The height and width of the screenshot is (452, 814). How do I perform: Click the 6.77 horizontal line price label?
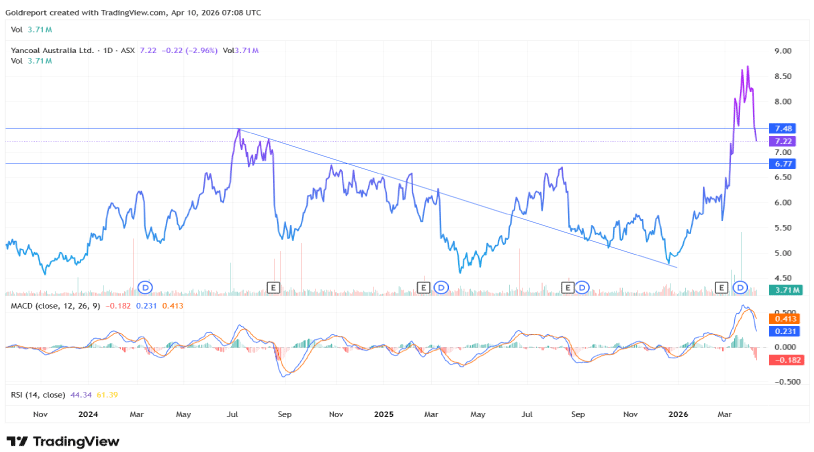click(783, 163)
